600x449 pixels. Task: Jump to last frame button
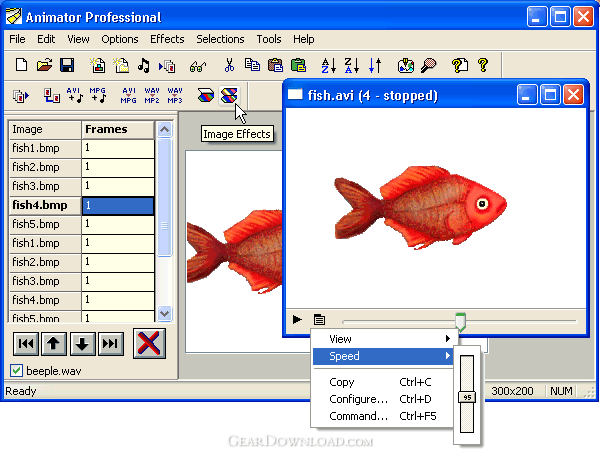[x=111, y=343]
